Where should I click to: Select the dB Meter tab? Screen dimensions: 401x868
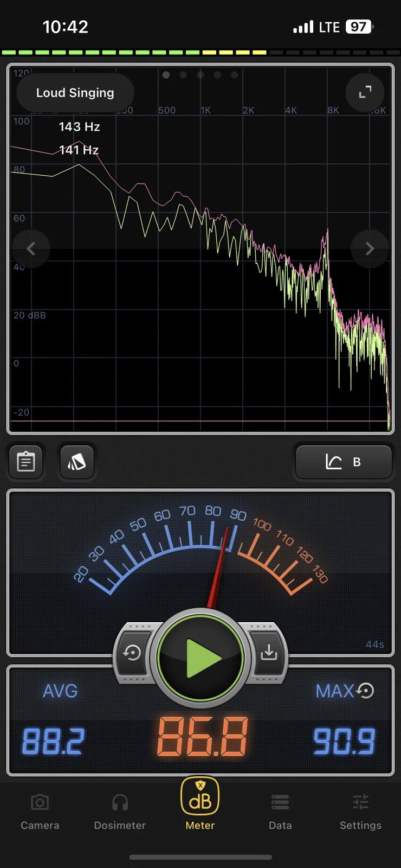200,804
